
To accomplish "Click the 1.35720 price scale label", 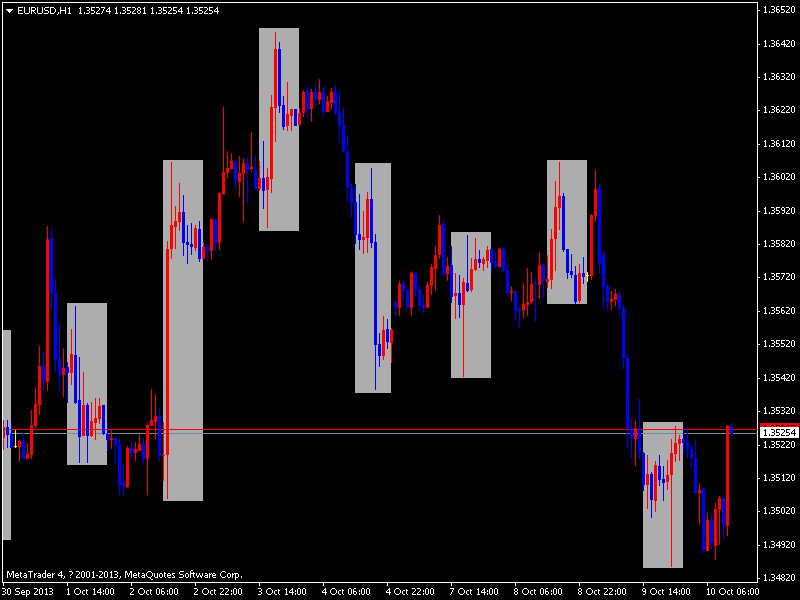I will click(x=779, y=277).
